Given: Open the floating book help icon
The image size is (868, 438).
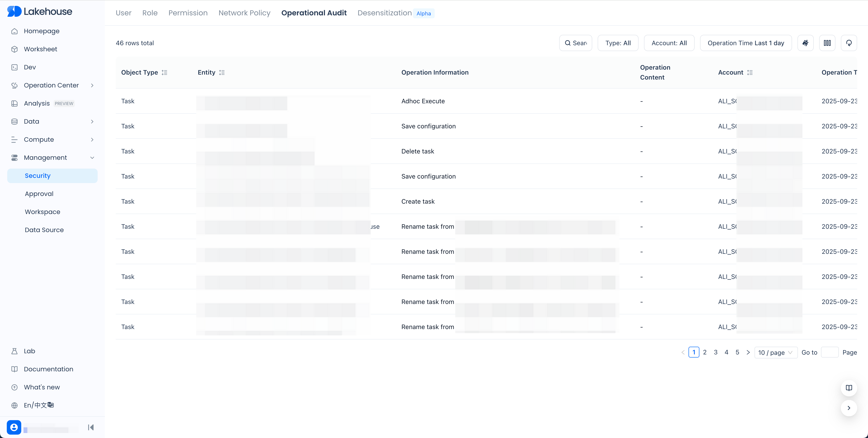Looking at the screenshot, I should [849, 388].
